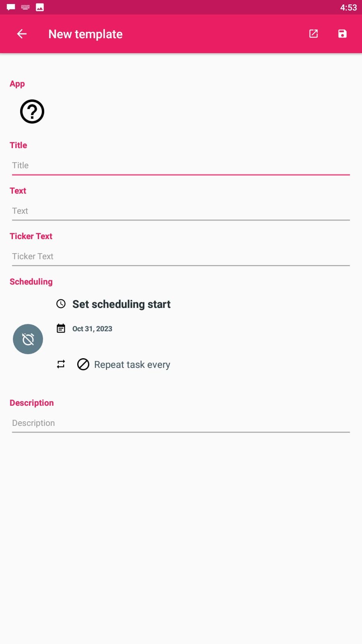Tap the image notification status icon

pos(40,7)
